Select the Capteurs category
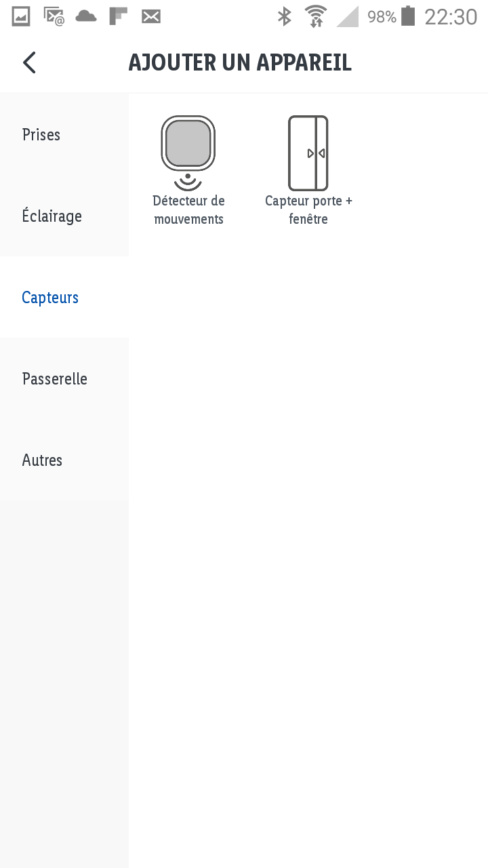 pos(64,297)
